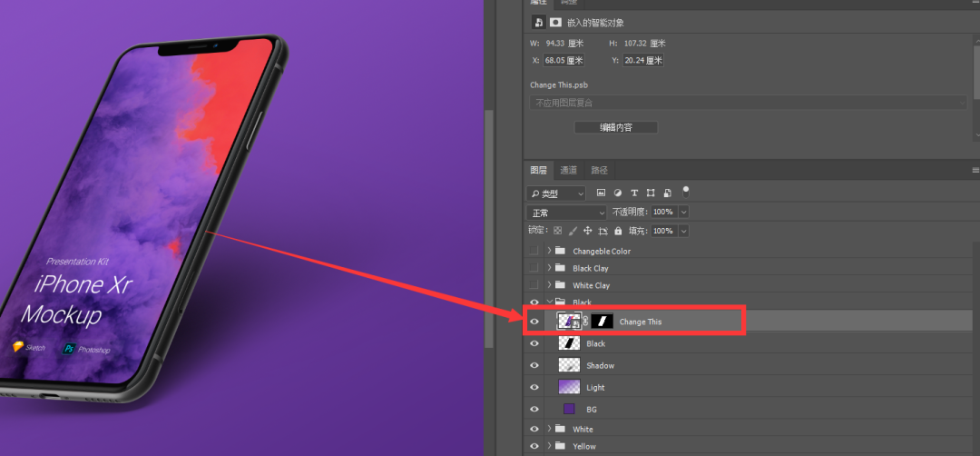The image size is (980, 456).
Task: Expand the Black Clay group
Action: click(549, 268)
